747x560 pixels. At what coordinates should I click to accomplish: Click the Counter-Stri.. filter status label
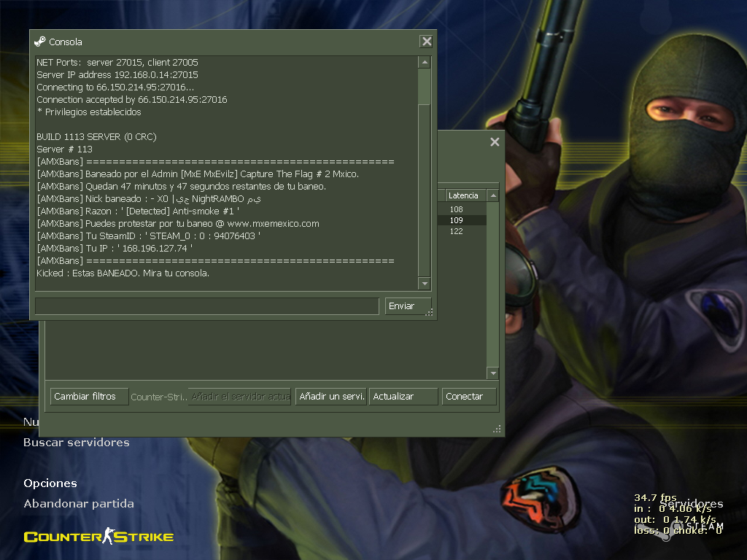pos(158,397)
